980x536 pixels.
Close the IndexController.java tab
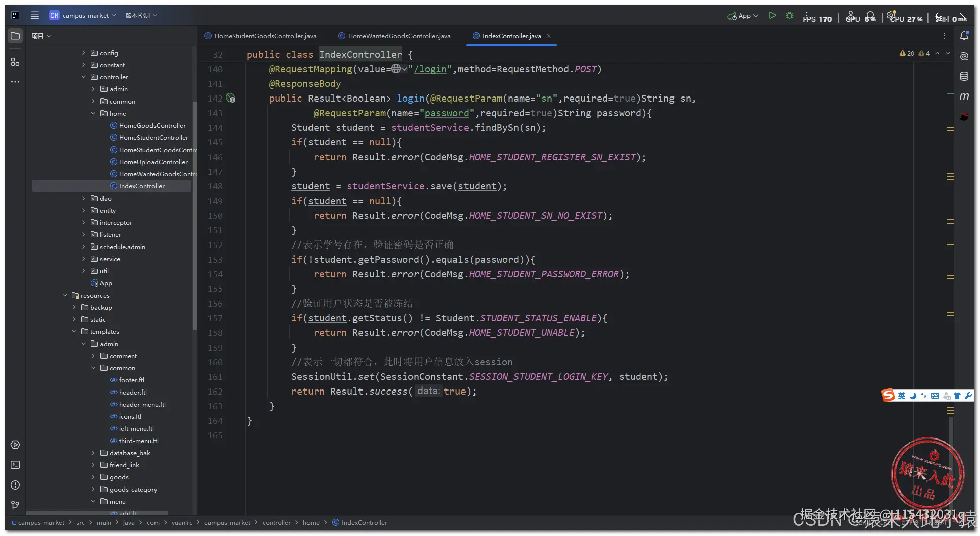click(549, 36)
